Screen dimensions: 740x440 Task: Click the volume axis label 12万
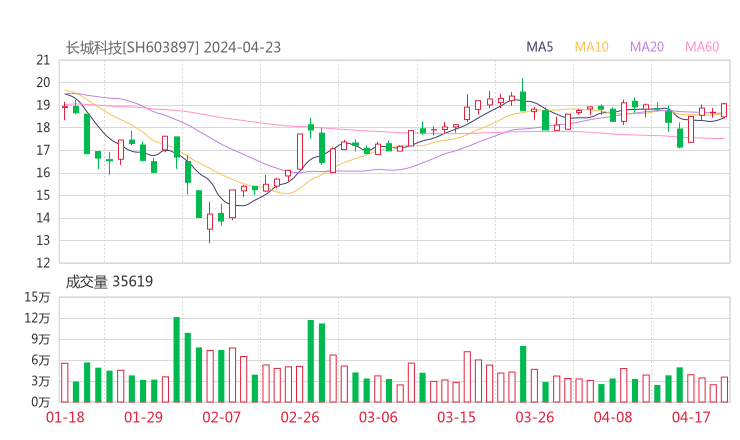(x=37, y=318)
